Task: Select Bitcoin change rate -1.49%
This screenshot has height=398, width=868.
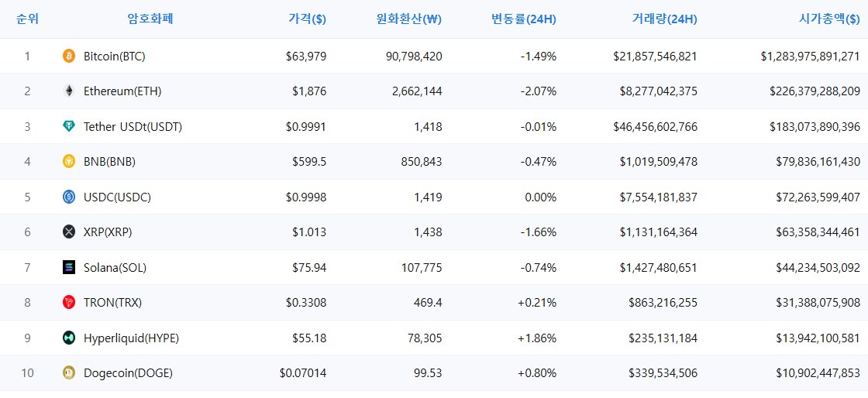Action: (538, 56)
